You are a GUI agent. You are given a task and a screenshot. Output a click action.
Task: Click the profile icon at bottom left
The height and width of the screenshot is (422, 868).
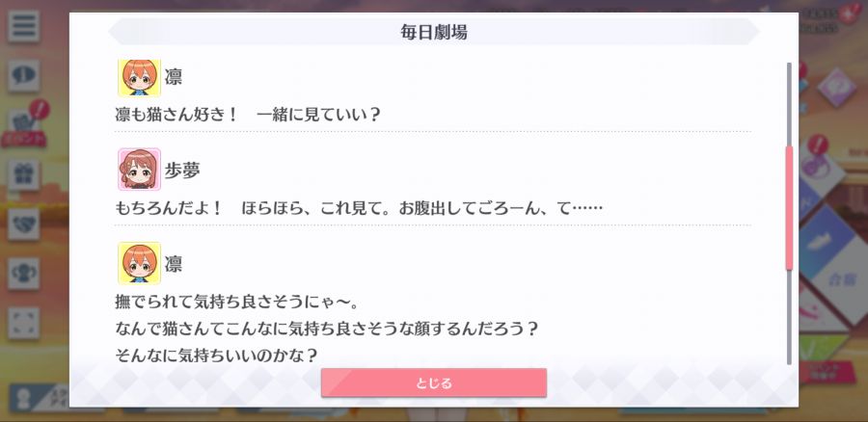(x=23, y=399)
